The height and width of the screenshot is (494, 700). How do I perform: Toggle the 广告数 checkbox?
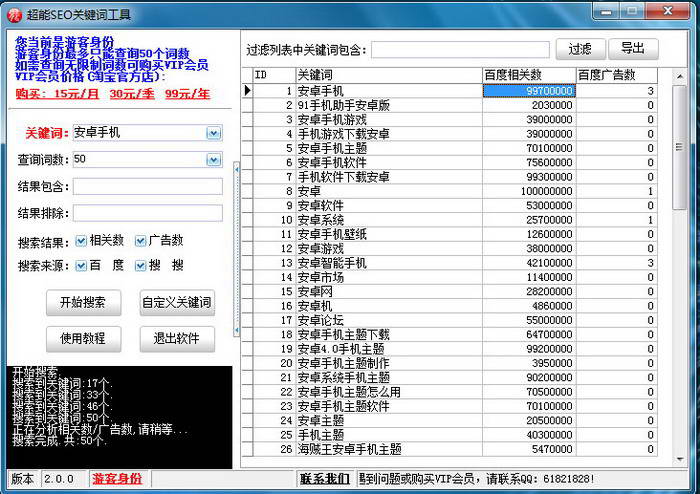click(141, 241)
